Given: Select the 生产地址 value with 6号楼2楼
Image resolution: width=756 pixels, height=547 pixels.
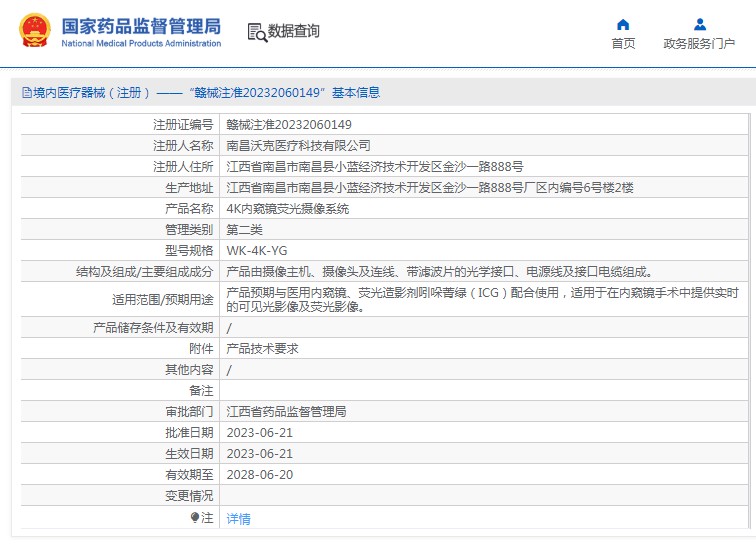Looking at the screenshot, I should pos(430,187).
